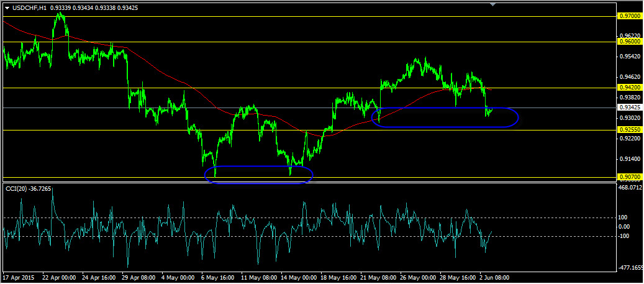Click the 14 May 00:00 time label

299,277
